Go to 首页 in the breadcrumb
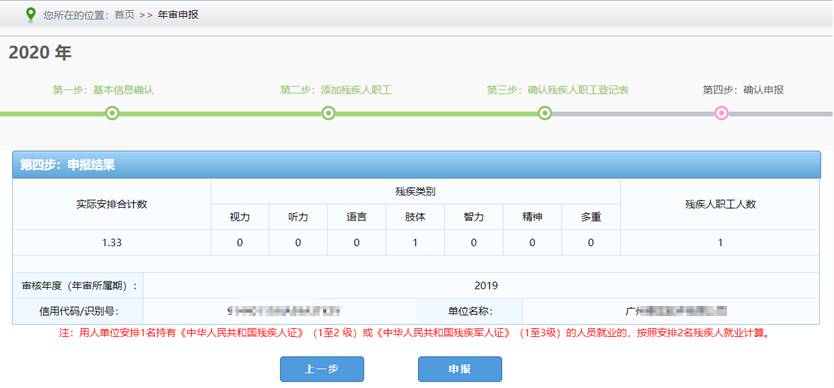 point(124,15)
